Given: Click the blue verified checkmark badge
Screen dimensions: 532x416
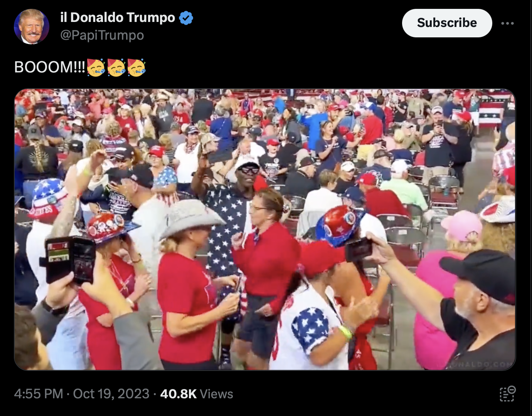Looking at the screenshot, I should click(186, 18).
